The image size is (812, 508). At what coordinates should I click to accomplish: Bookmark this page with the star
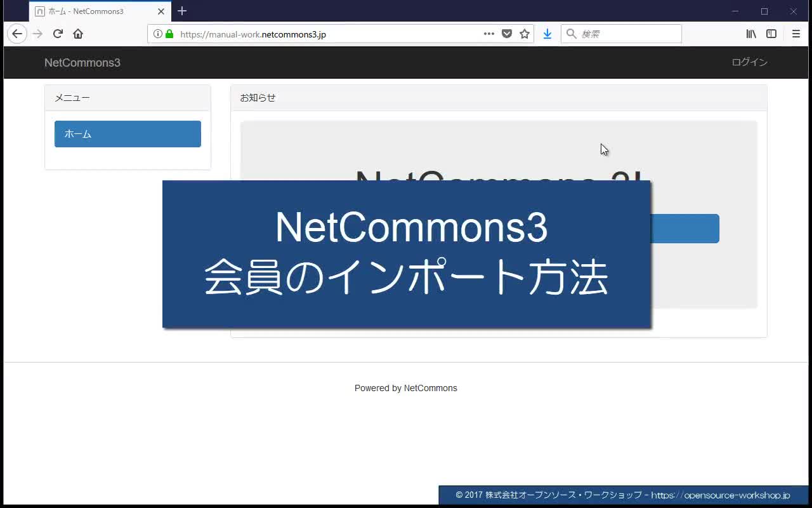click(525, 34)
